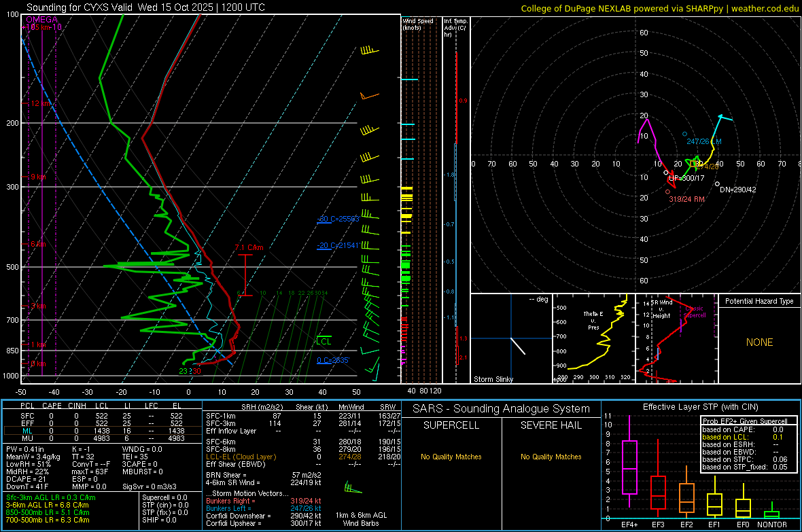802x532 pixels.
Task: Click the 700-500mb LR value
Action: (x=48, y=520)
